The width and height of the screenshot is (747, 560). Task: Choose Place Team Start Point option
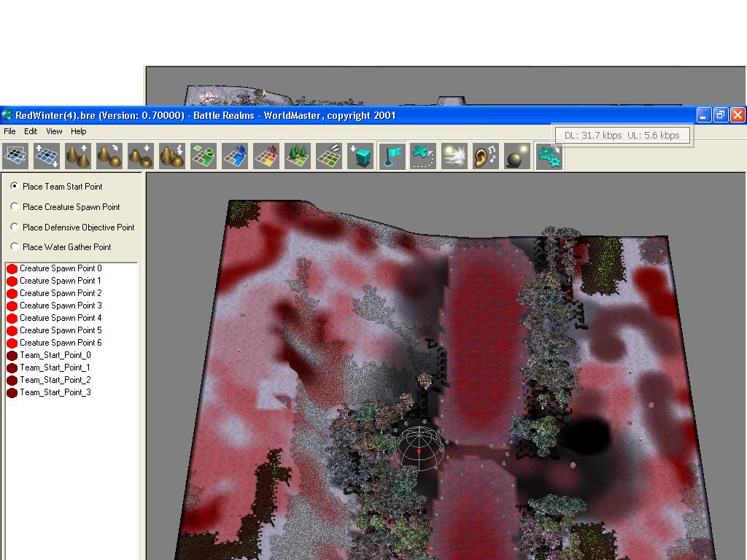[x=56, y=186]
